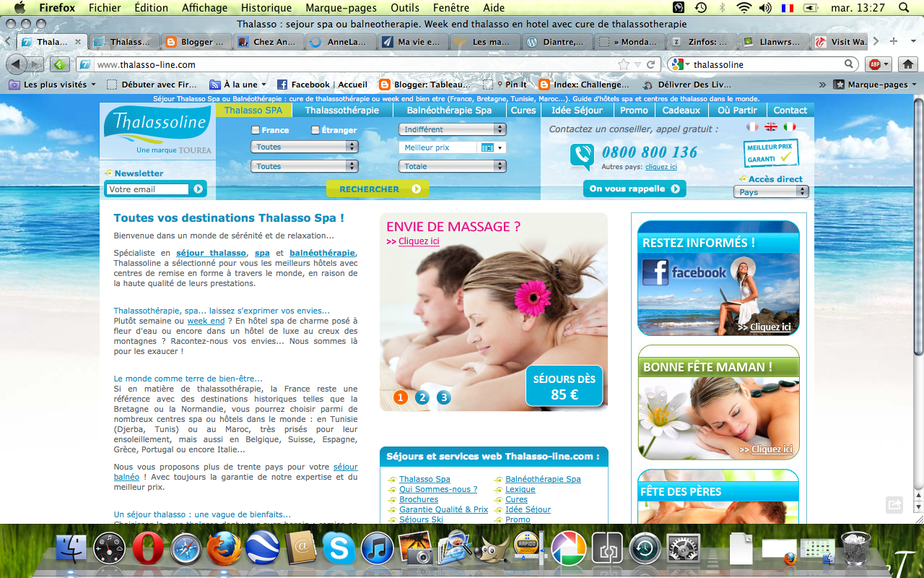924x578 pixels.
Task: Open the cliquez ici link for Autres pays
Action: pyautogui.click(x=661, y=167)
